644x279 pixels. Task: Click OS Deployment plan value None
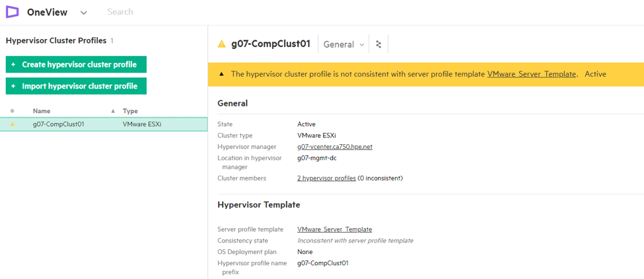tap(304, 252)
